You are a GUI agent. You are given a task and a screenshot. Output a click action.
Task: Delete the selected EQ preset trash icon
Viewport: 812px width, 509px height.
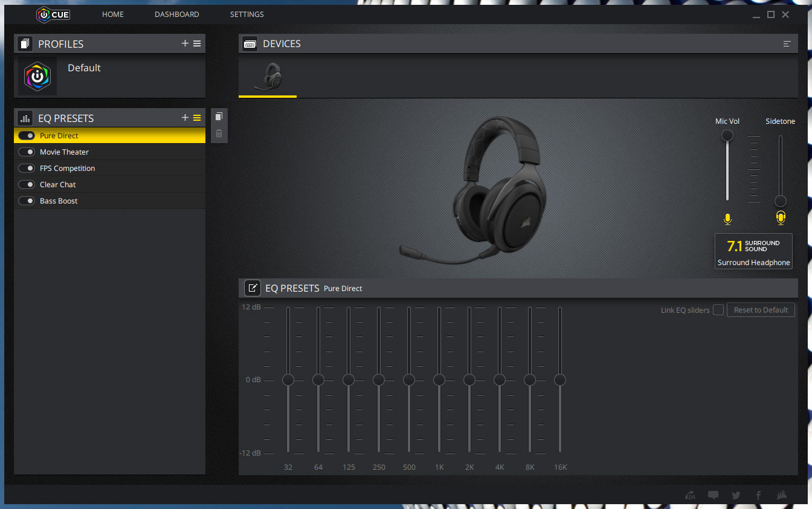219,133
